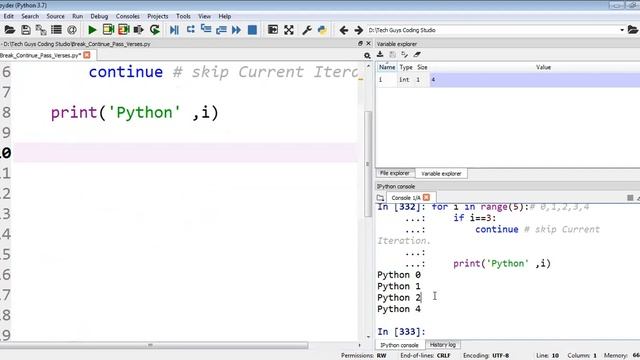The image size is (640, 360).
Task: Click the In [333] console prompt
Action: point(401,331)
